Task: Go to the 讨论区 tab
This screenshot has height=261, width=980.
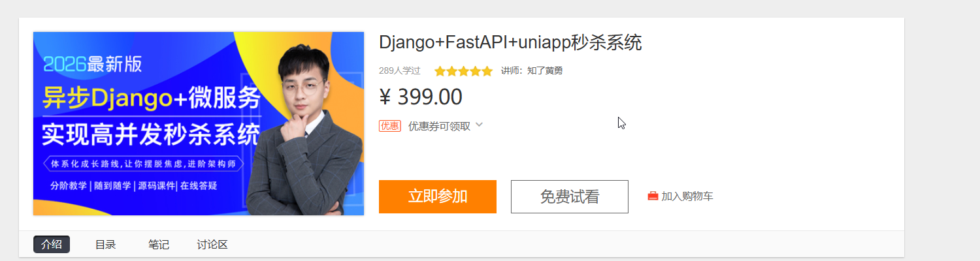Action: [212, 245]
